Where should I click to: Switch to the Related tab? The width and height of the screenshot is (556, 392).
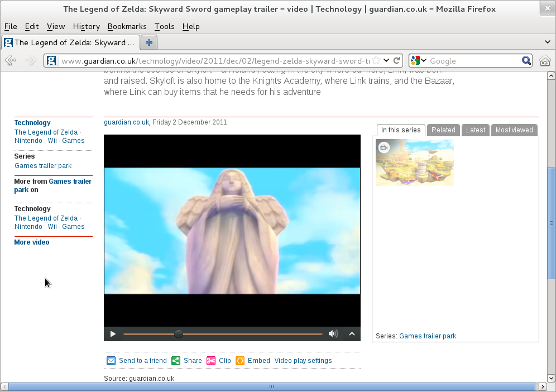coord(443,130)
